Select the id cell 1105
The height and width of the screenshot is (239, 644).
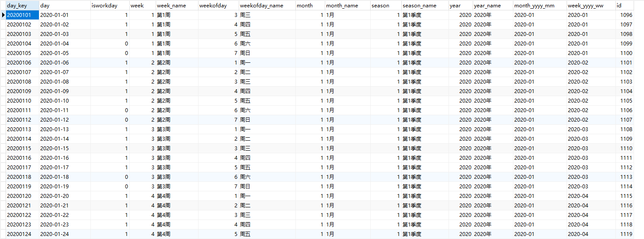[x=625, y=101]
